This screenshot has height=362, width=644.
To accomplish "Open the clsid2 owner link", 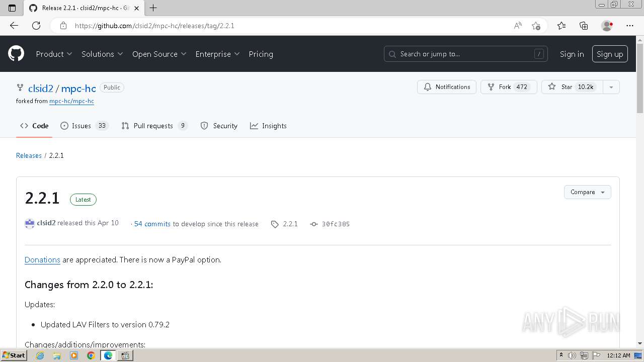I will click(x=41, y=88).
